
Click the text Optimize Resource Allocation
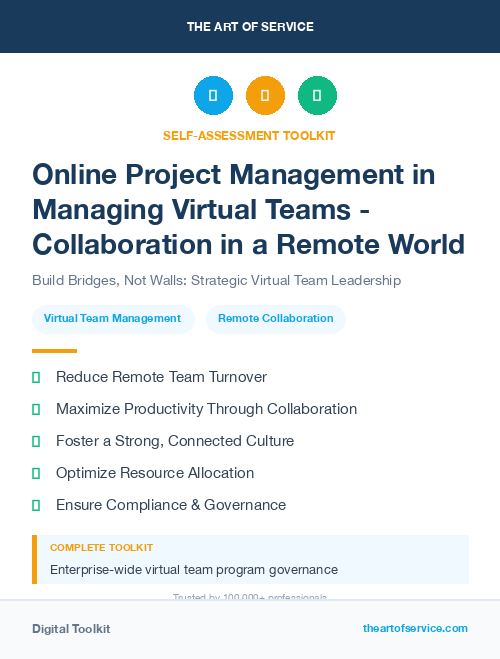pos(155,473)
